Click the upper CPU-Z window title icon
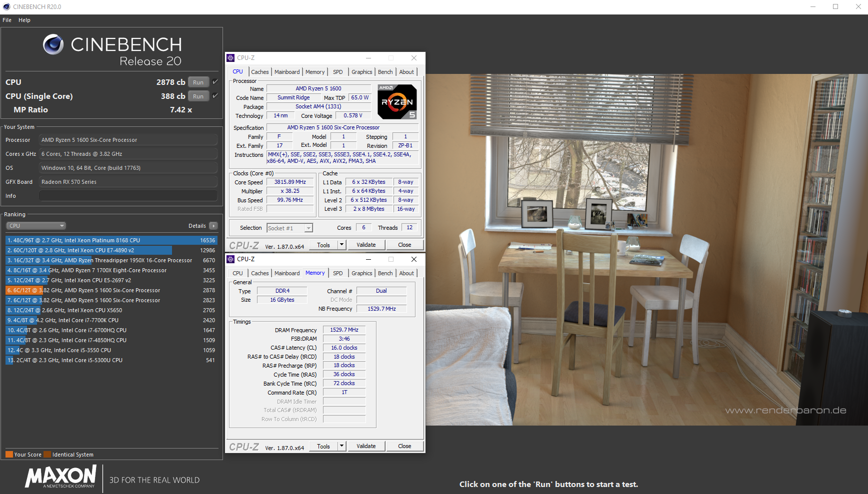The image size is (868, 494). [x=230, y=58]
